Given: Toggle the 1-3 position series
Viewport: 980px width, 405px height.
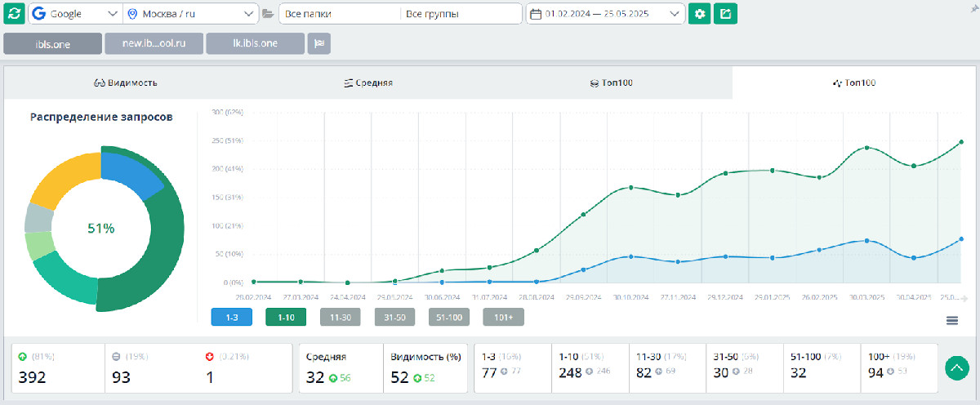Looking at the screenshot, I should point(231,317).
